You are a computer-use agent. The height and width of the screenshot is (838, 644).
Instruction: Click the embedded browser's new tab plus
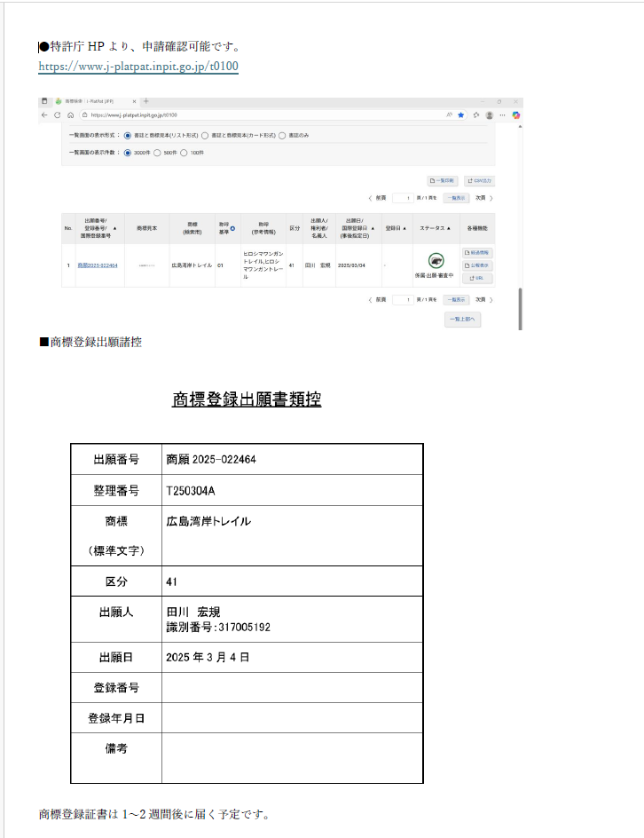pyautogui.click(x=145, y=101)
